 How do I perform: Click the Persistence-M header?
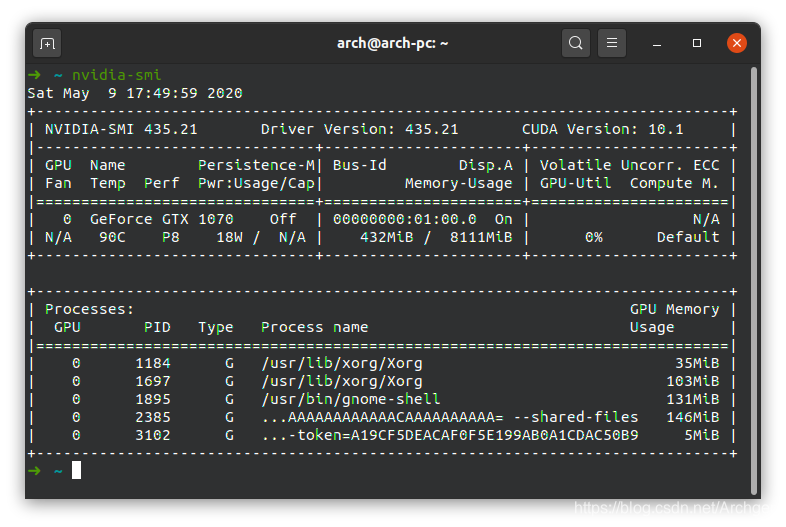click(x=256, y=165)
